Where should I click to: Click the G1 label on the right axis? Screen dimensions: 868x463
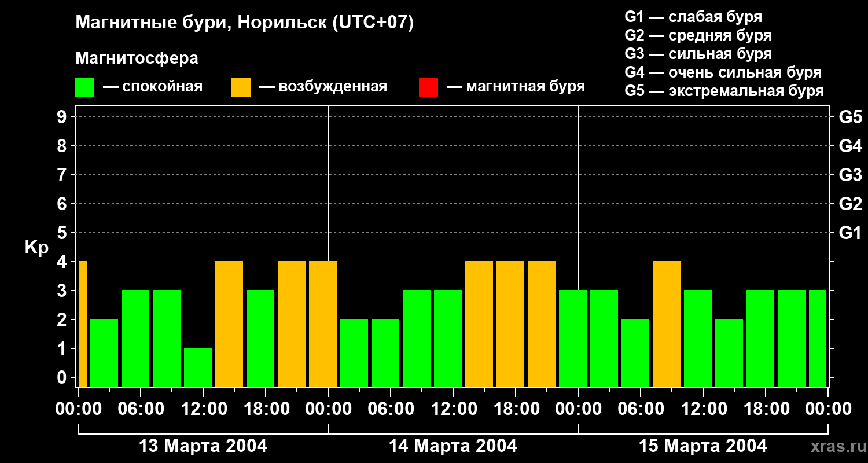851,233
